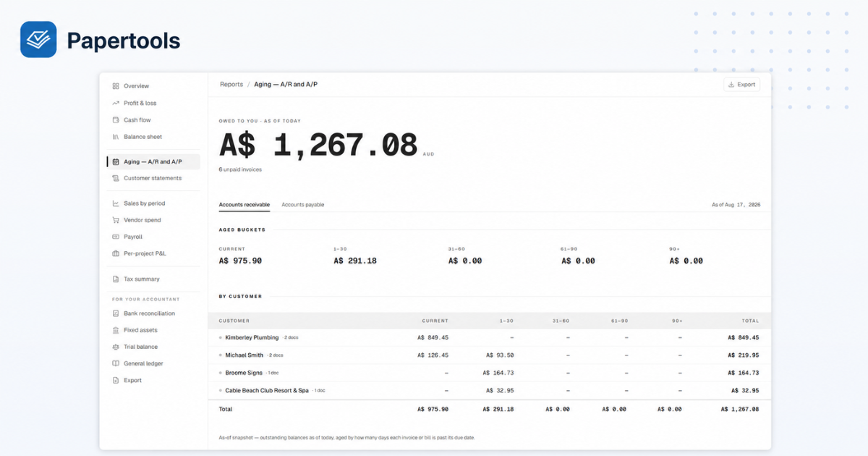Click the Payroll card icon

[116, 237]
